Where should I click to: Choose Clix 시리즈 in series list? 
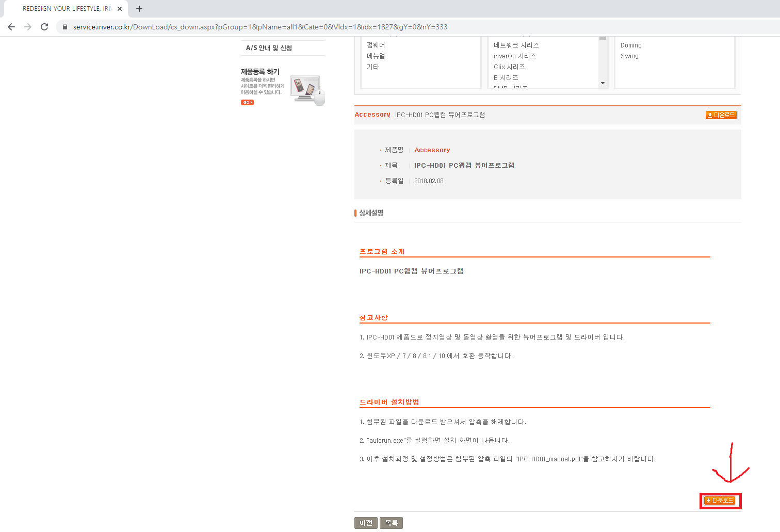(509, 67)
